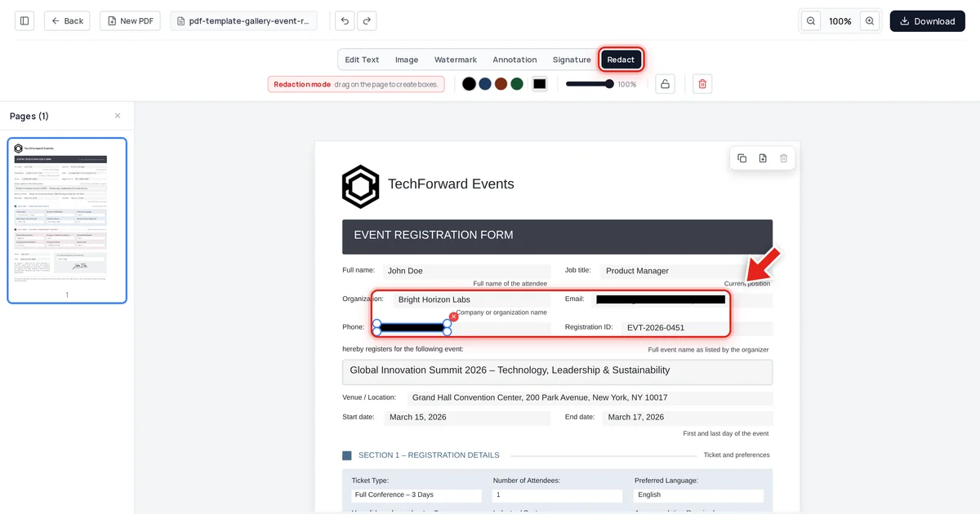Select the phone redaction box
This screenshot has width=980, height=514.
pos(412,328)
